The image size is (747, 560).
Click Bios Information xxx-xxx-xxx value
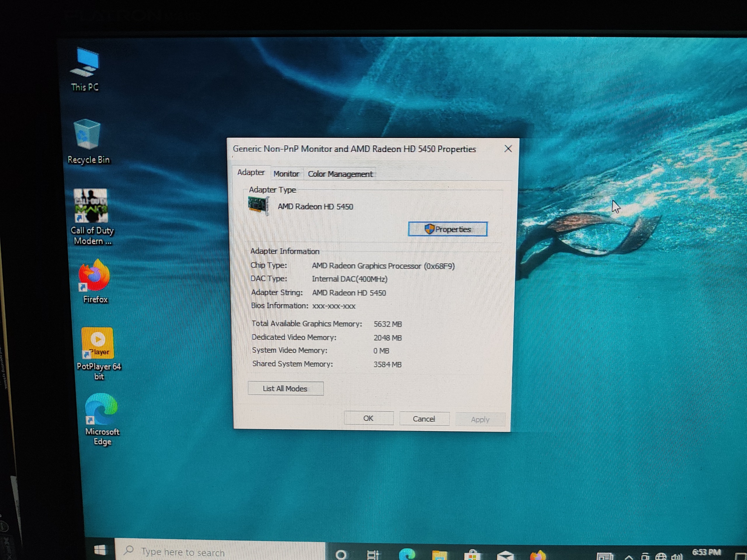click(334, 306)
